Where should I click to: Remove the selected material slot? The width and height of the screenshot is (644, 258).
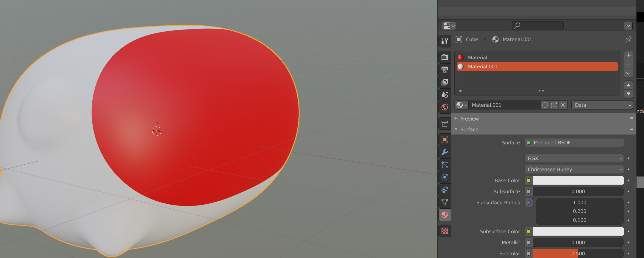click(x=628, y=64)
